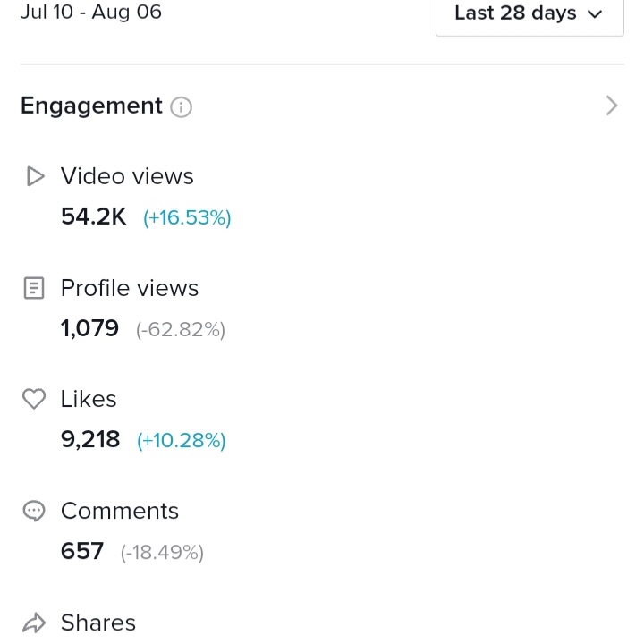Click the Jul 10 - Aug 06 date range

click(91, 12)
